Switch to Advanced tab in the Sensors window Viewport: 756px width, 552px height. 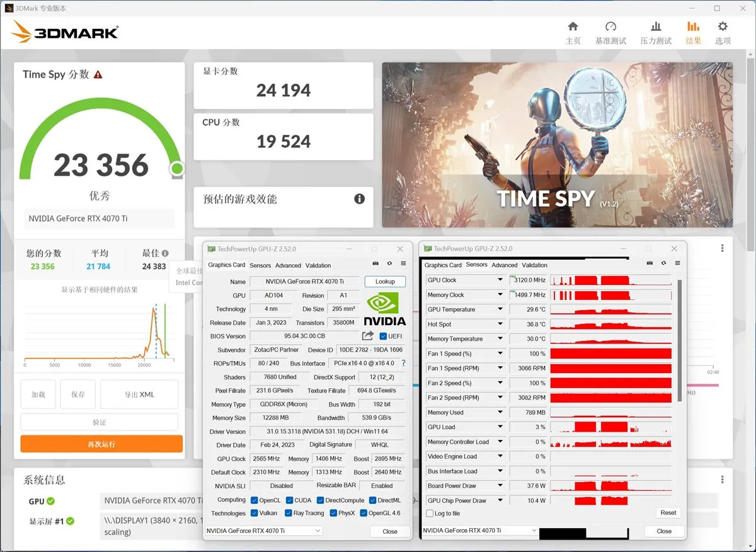[x=505, y=265]
